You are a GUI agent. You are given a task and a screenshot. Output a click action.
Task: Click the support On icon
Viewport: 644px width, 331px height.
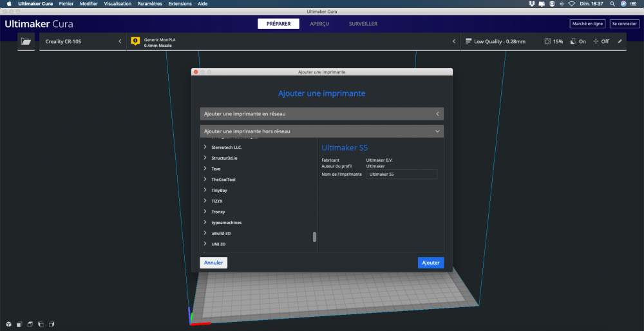click(573, 41)
